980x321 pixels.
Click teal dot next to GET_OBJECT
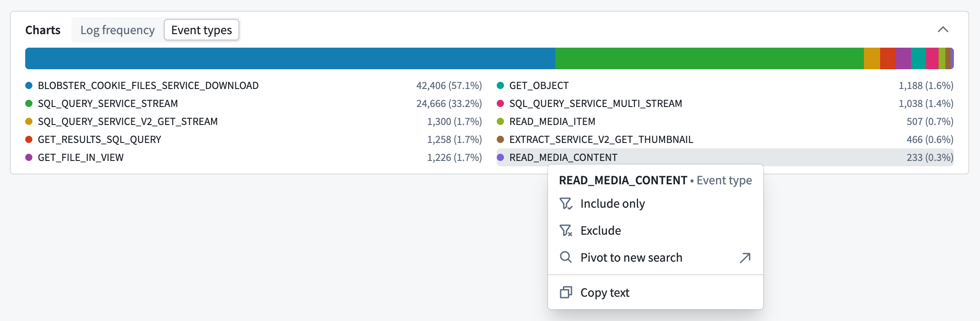pos(500,85)
